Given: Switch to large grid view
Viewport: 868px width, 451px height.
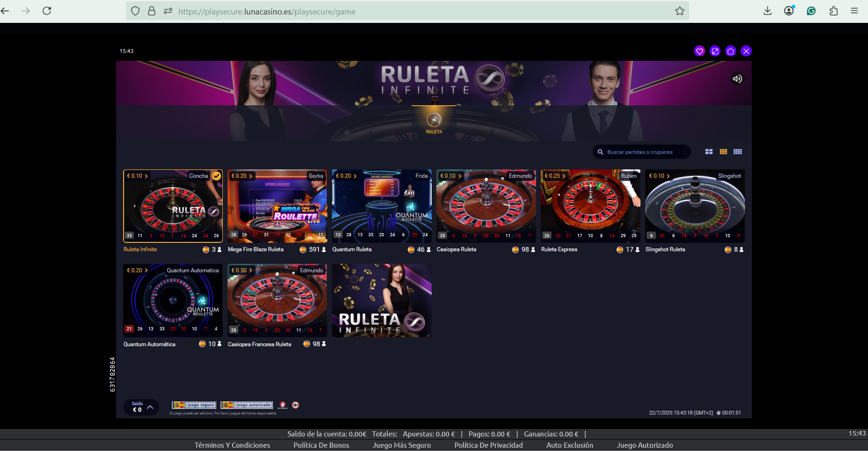Looking at the screenshot, I should click(709, 152).
